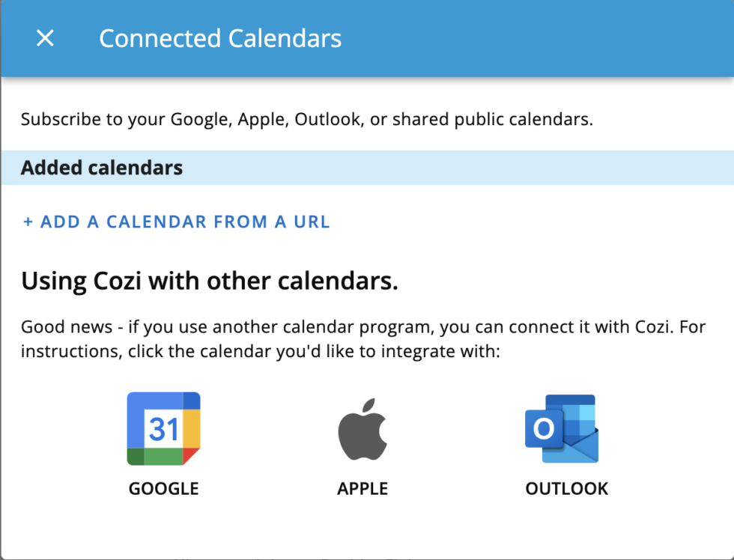Click the Connected Calendars title
Viewport: 734px width, 560px height.
(x=220, y=38)
